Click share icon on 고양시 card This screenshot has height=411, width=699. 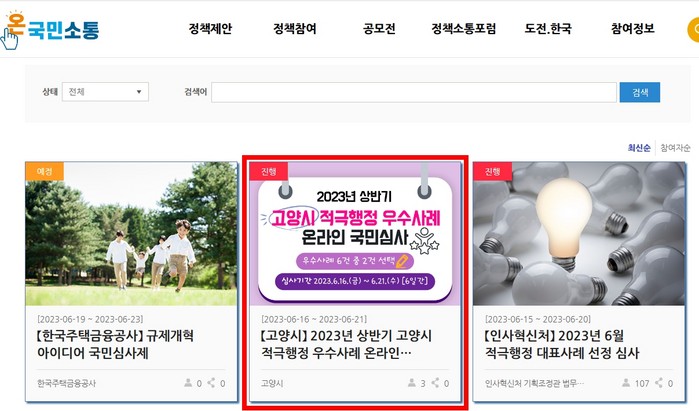pyautogui.click(x=436, y=382)
